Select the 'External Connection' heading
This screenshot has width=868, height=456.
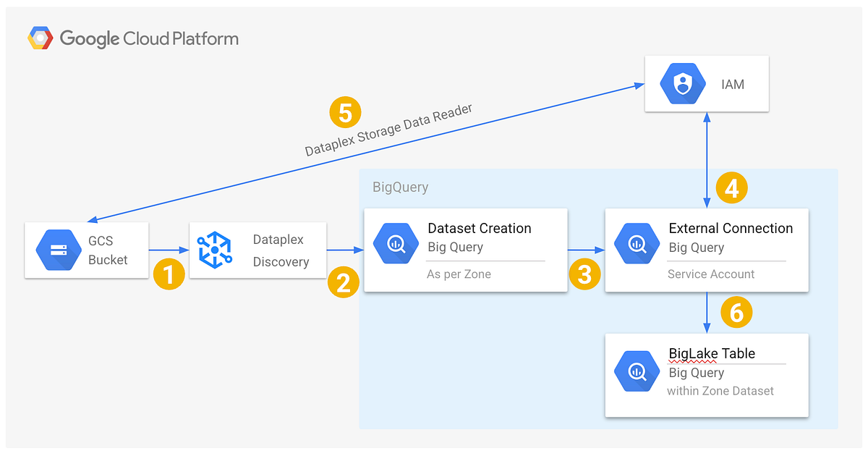[731, 228]
